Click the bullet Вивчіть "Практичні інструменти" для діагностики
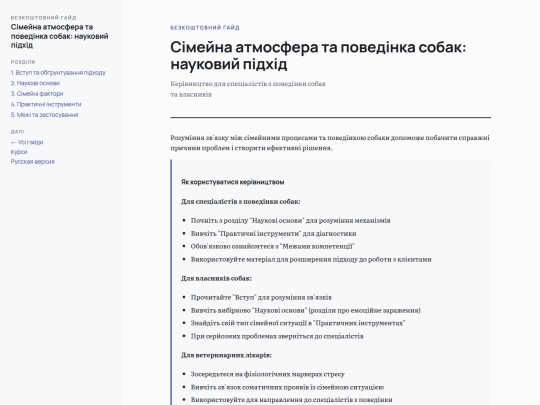The width and height of the screenshot is (540, 405). click(x=273, y=233)
